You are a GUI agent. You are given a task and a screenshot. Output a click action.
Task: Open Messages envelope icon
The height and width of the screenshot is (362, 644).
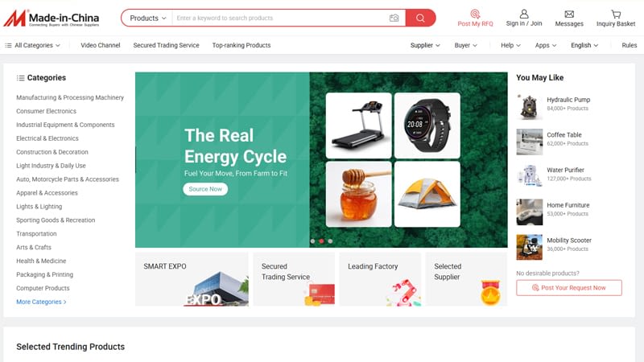[x=569, y=14]
